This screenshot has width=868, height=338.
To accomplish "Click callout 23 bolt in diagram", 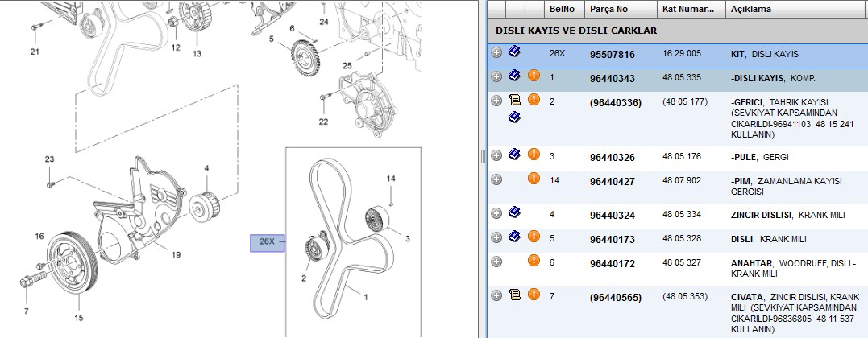I will (x=50, y=159).
